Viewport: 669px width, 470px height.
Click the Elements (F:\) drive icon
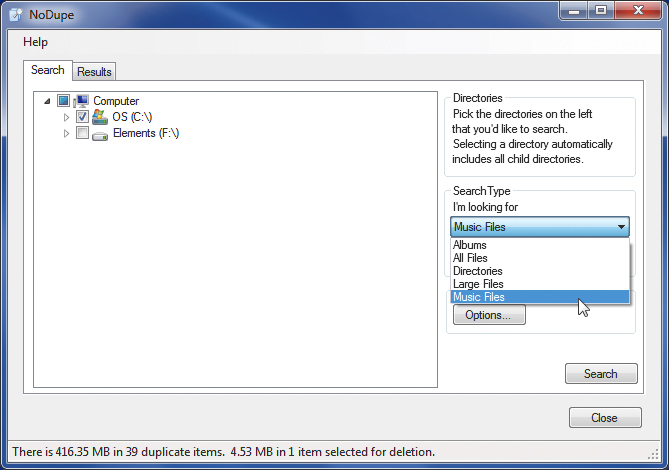pos(100,134)
